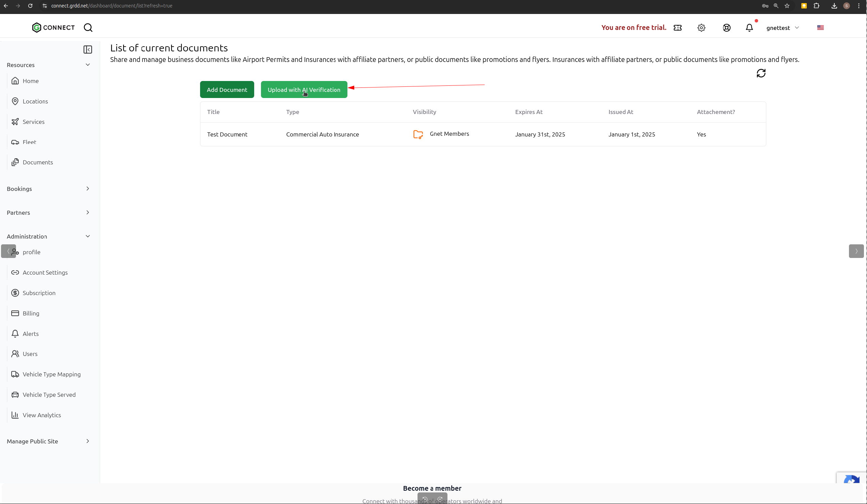The height and width of the screenshot is (504, 867).
Task: Click the ticket coupon icon near trial text
Action: [x=677, y=28]
